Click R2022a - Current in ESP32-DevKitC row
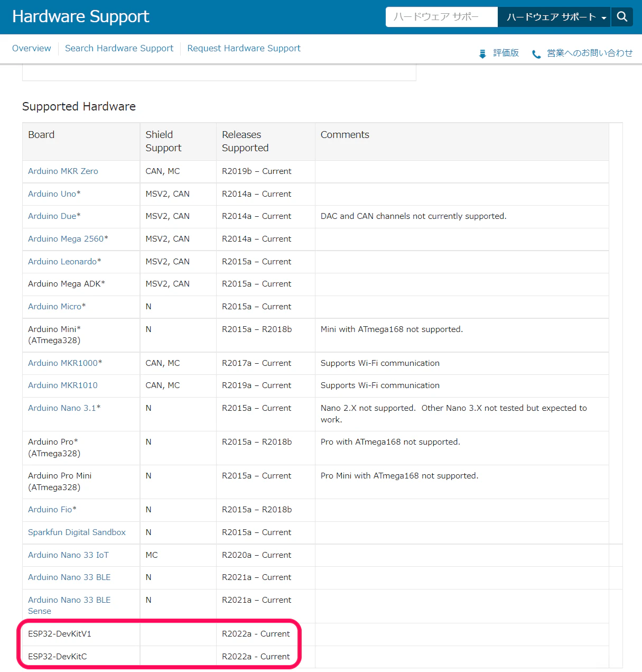Viewport: 642px width, 672px height. pyautogui.click(x=256, y=657)
